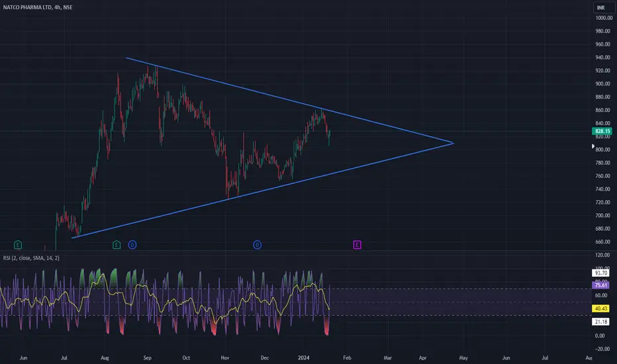Click the 120.00 label on RSI scale
Screen dimensions: 617x364
602,255
